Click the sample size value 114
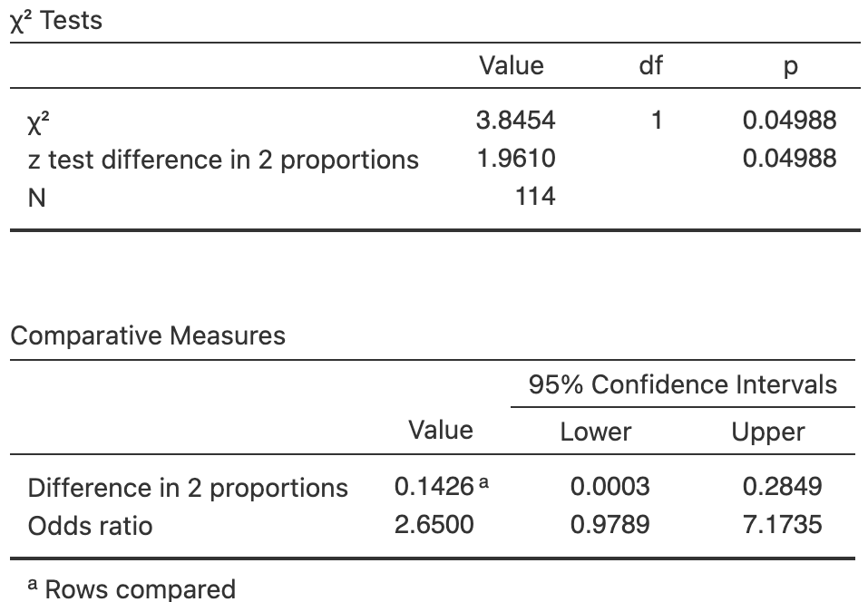Image resolution: width=868 pixels, height=602 pixels. point(534,197)
